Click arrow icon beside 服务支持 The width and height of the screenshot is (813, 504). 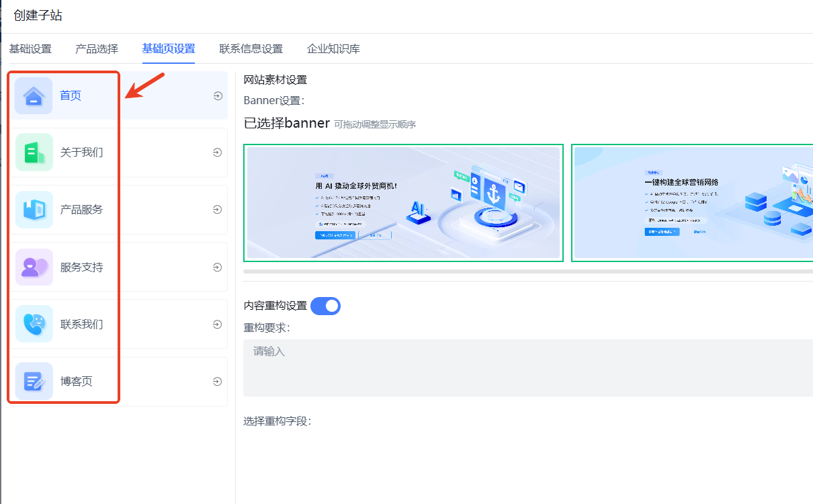(218, 267)
